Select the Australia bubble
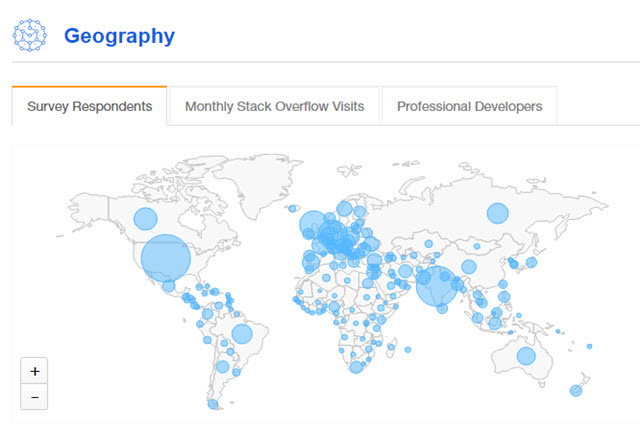 pyautogui.click(x=526, y=356)
